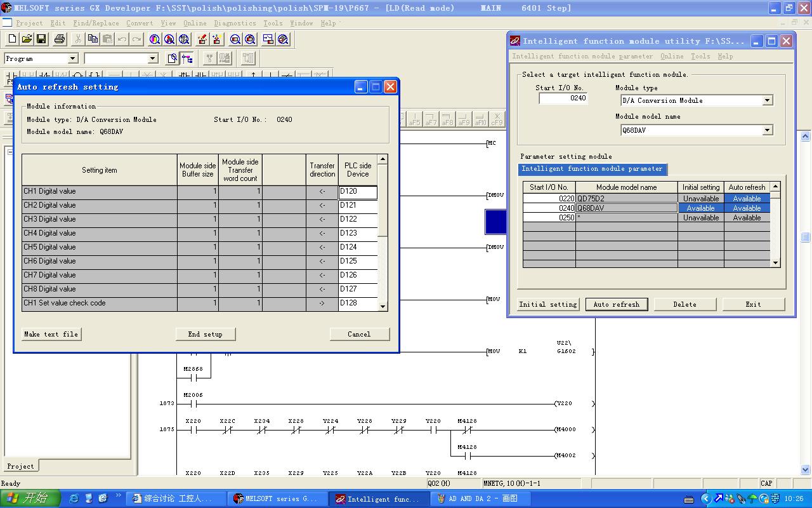Click the New project icon
812x508 pixels.
click(x=12, y=39)
